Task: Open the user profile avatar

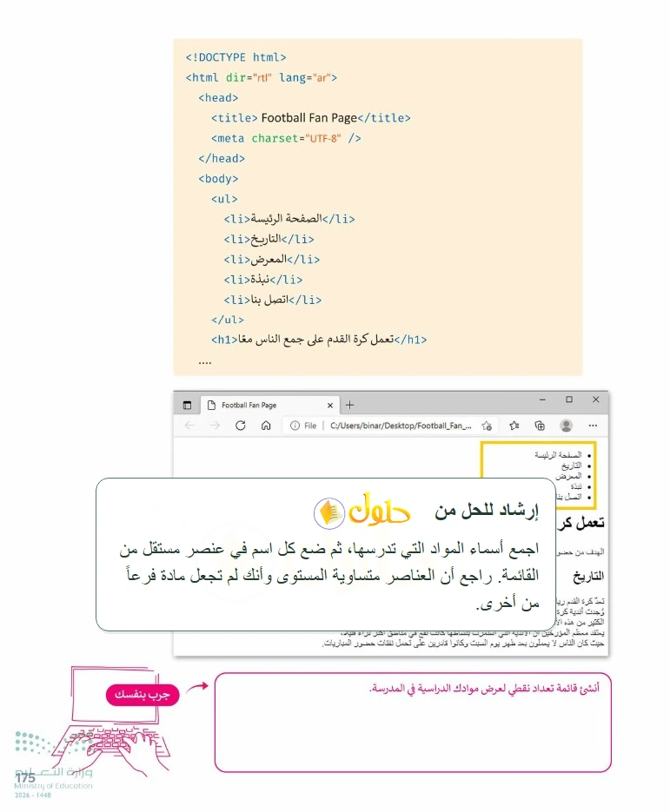Action: point(567,426)
